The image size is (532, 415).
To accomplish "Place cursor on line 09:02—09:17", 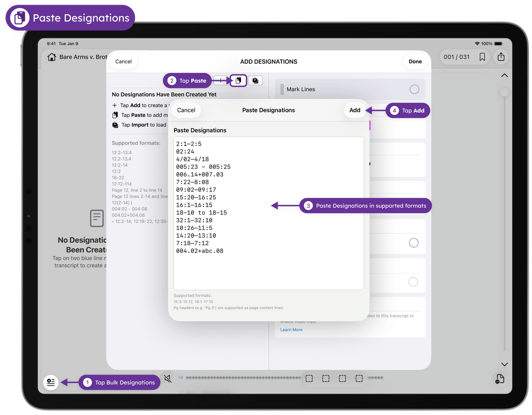I will tap(196, 190).
